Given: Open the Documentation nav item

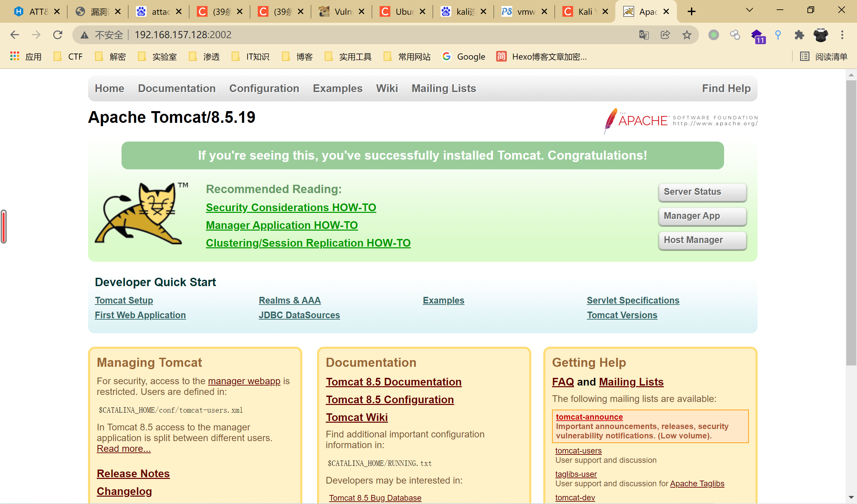Looking at the screenshot, I should pyautogui.click(x=176, y=88).
